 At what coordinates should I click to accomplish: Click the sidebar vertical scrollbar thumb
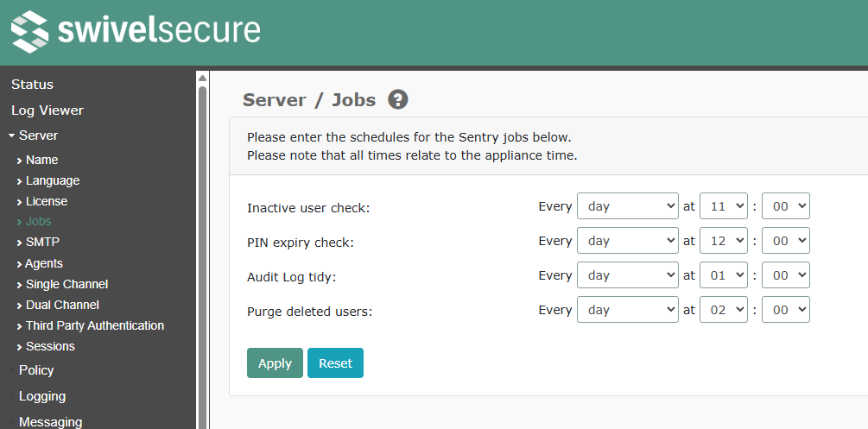[x=203, y=257]
